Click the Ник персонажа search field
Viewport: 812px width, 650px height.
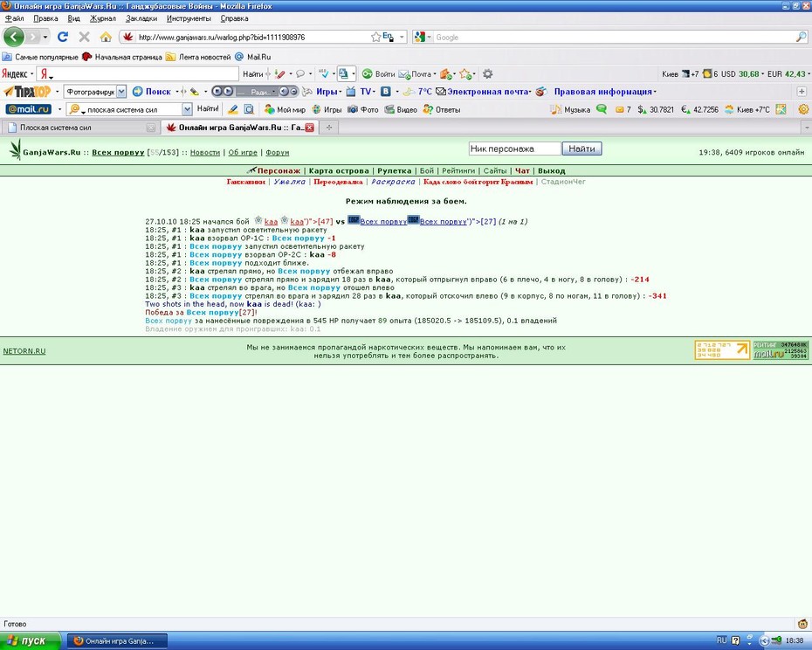[515, 149]
